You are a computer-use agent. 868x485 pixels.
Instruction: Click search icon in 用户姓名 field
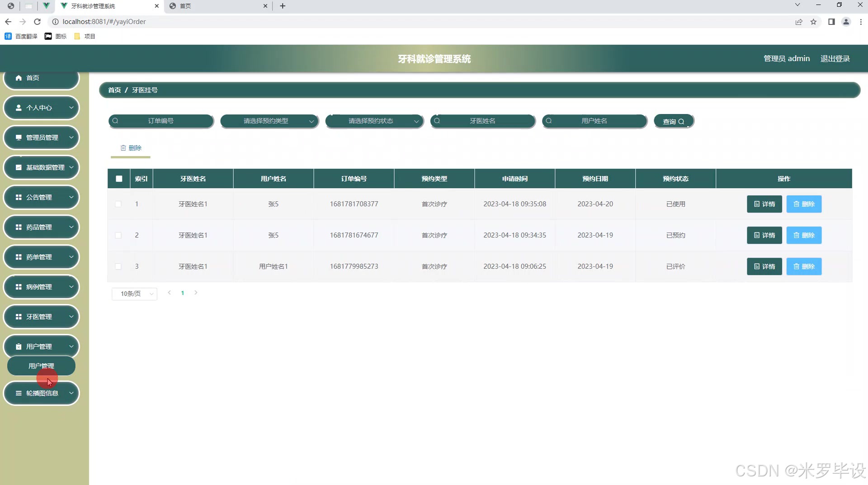(549, 121)
